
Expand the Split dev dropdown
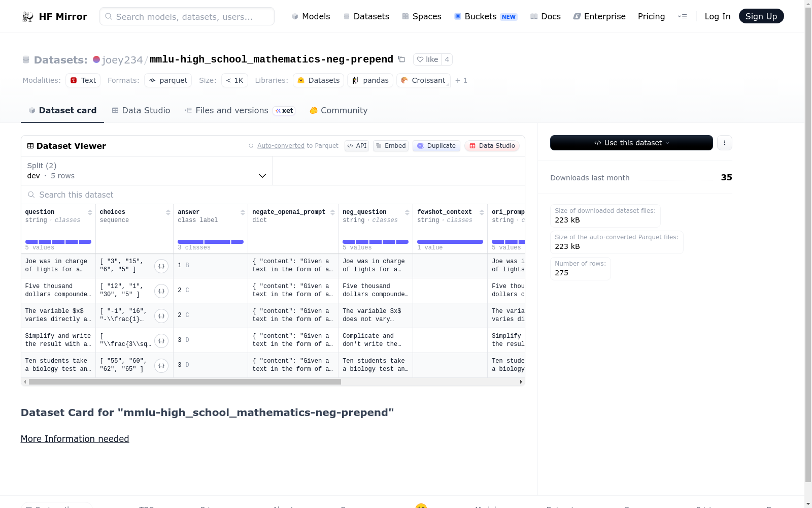coord(147,171)
